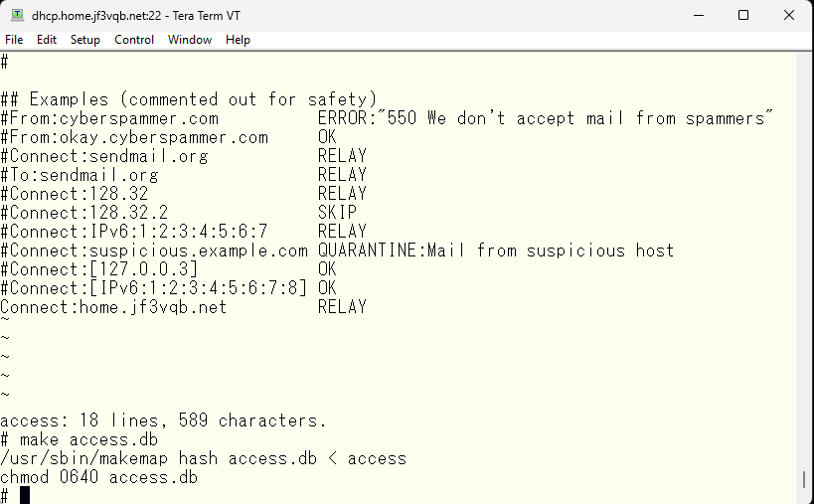Image resolution: width=814 pixels, height=504 pixels.
Task: Open the Help menu
Action: (238, 40)
